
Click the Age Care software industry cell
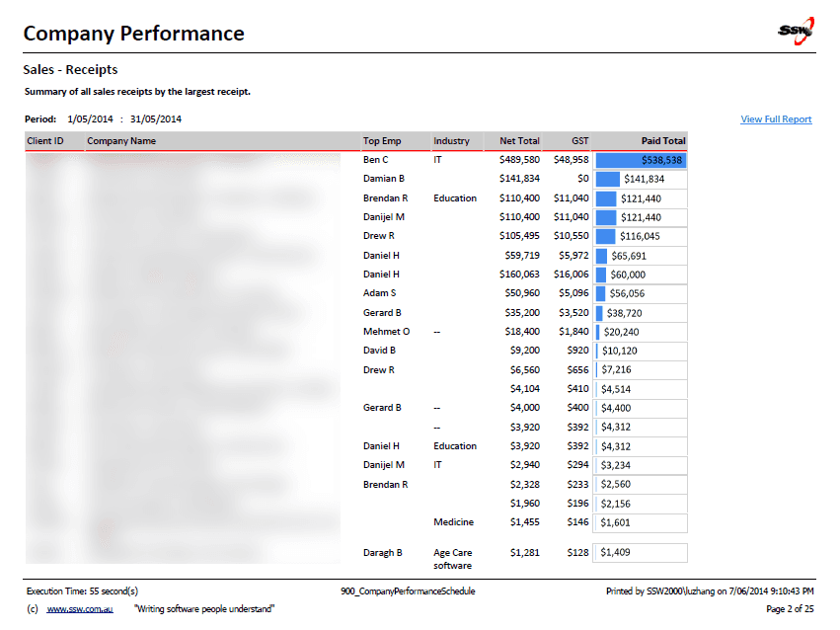pyautogui.click(x=452, y=559)
